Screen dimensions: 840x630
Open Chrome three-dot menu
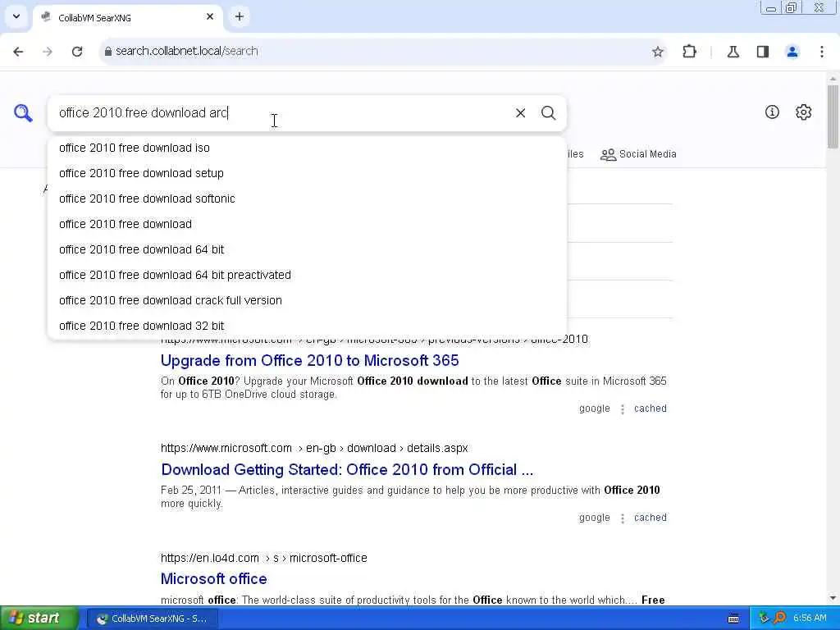point(822,52)
